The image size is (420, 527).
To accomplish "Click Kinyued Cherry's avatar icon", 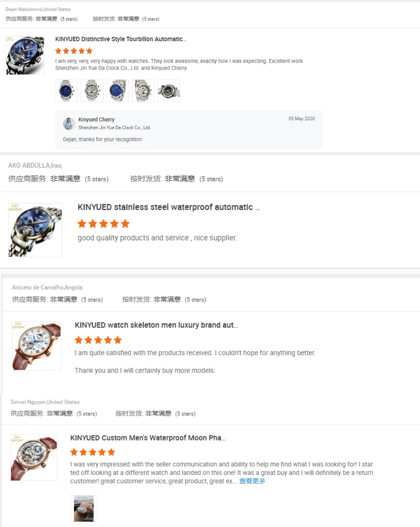I will point(69,123).
